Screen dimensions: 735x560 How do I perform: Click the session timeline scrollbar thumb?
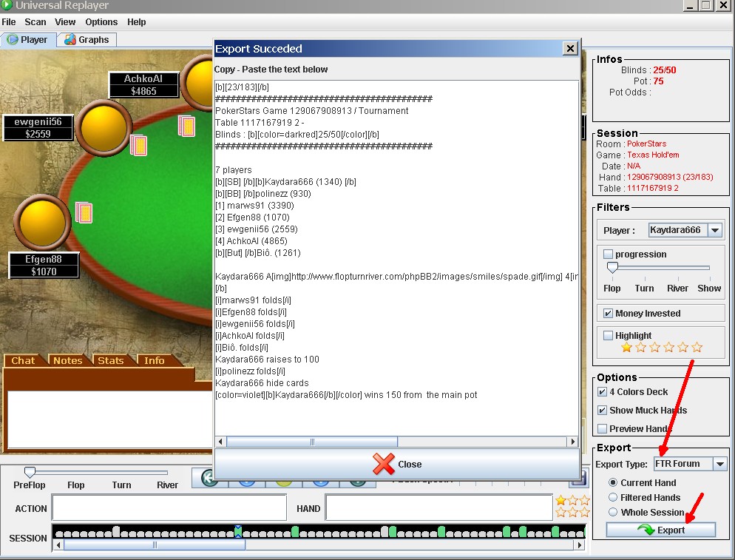click(x=155, y=545)
